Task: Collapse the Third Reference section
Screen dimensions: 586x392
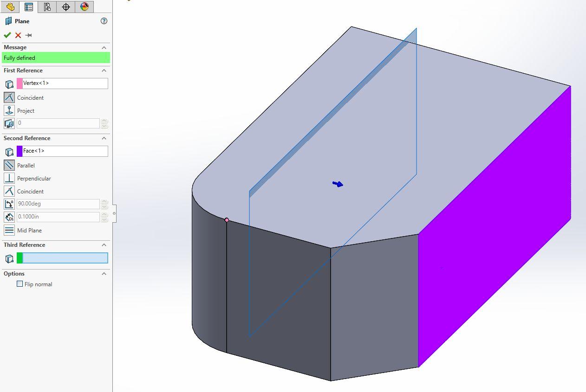Action: coord(104,245)
